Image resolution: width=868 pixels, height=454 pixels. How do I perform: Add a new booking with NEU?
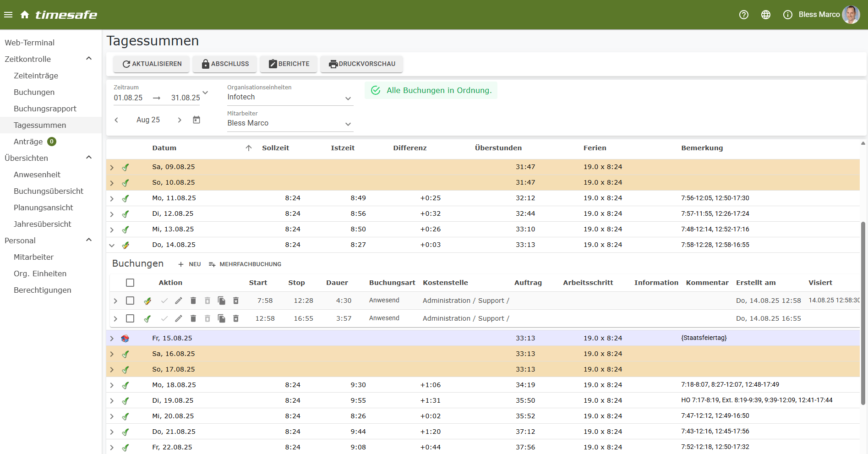[189, 264]
